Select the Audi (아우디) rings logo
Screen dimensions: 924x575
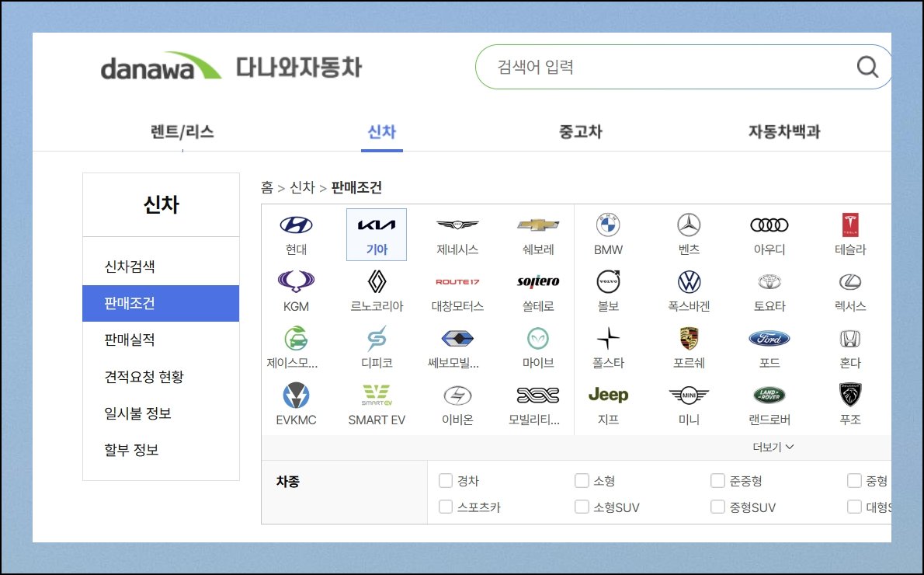769,225
